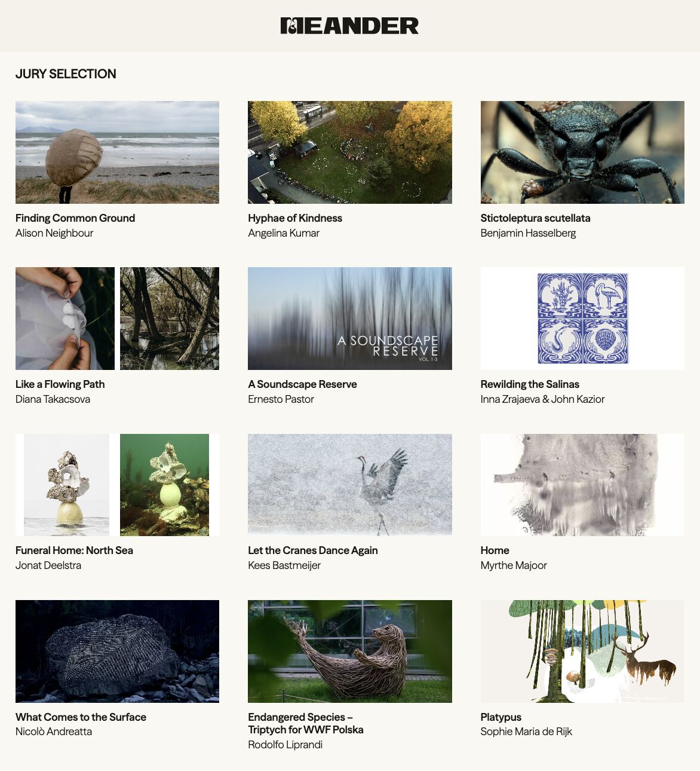Viewport: 700px width, 771px height.
Task: Click the Platypus deer illustration thumbnail
Action: tap(582, 651)
